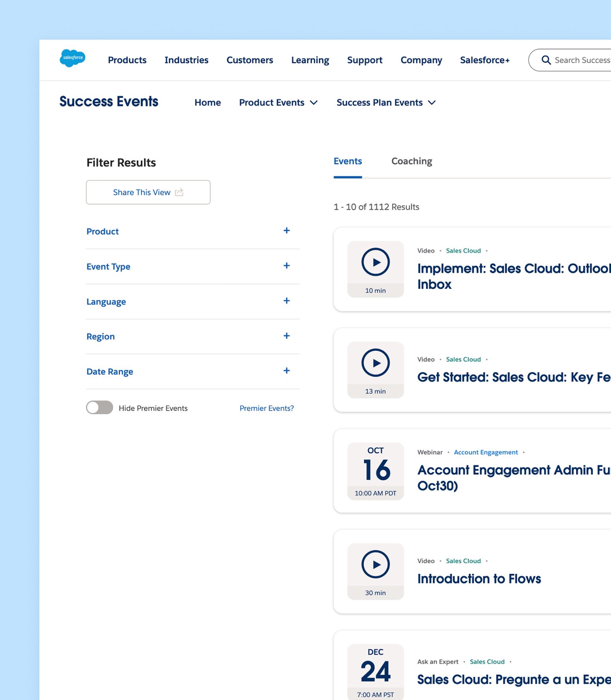
Task: Click the plus icon beside Event Type
Action: coord(287,266)
